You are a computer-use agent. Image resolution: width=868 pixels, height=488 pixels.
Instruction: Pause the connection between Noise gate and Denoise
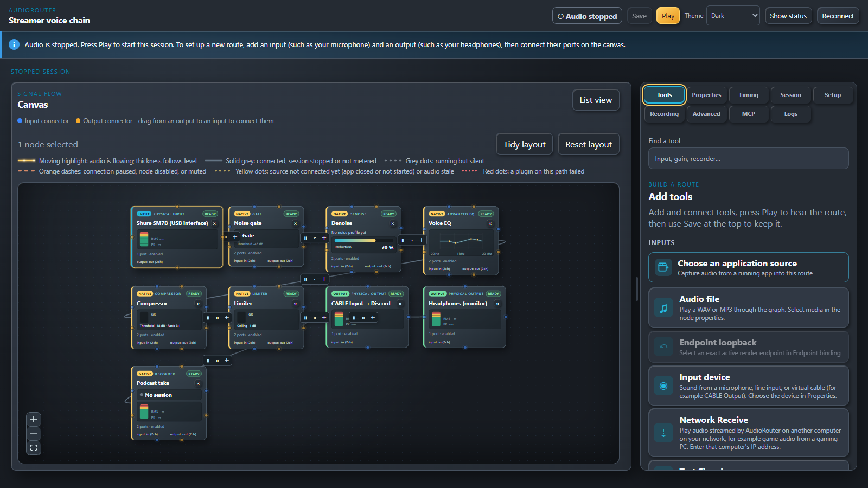pyautogui.click(x=305, y=238)
